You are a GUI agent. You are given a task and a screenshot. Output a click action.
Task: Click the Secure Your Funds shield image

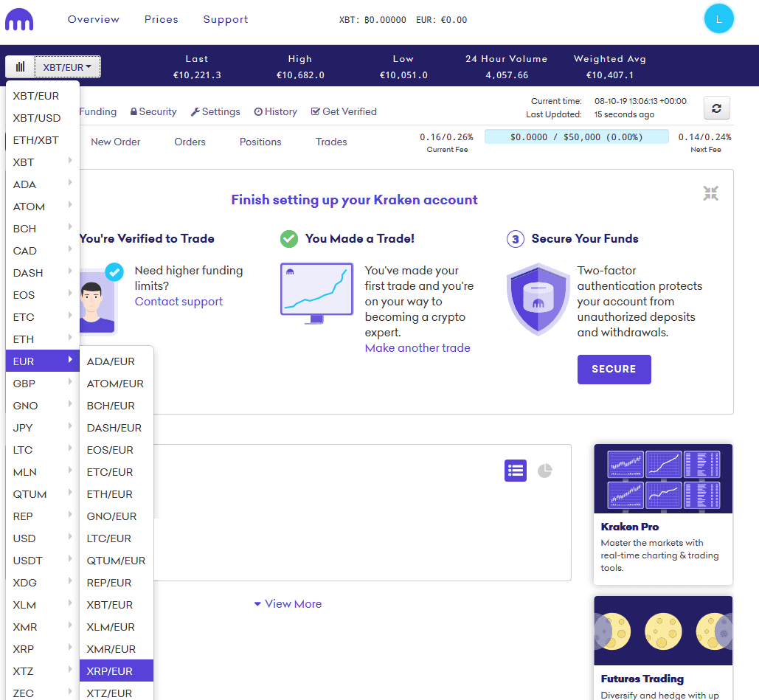[538, 299]
